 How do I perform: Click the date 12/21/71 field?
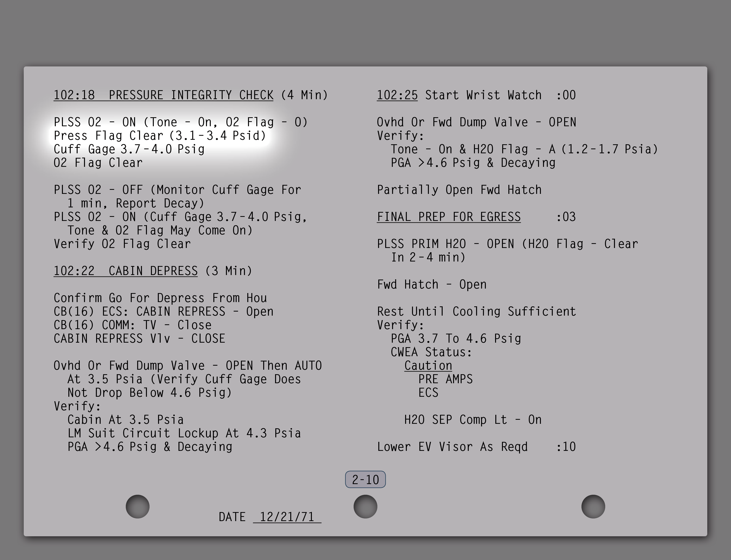tap(287, 517)
